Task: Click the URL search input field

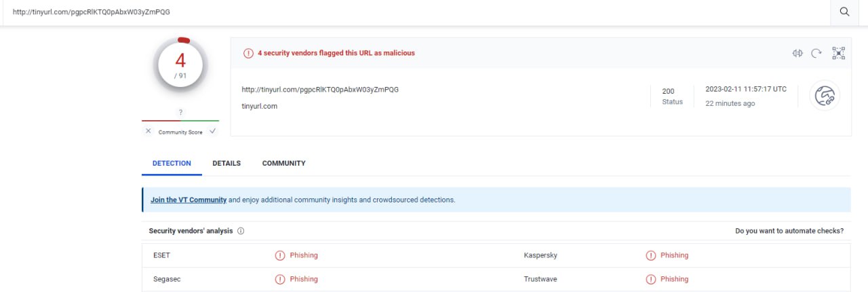Action: pos(407,12)
